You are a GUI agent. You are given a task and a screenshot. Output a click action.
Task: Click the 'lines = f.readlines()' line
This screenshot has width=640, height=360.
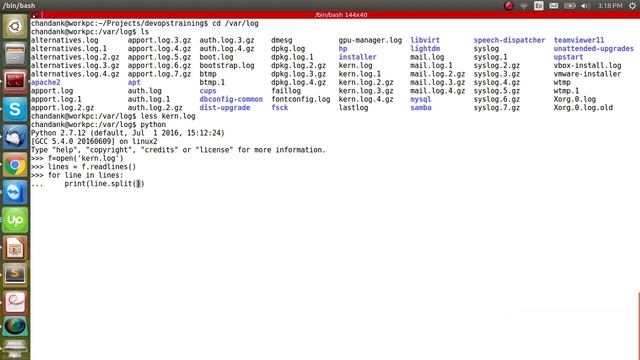click(92, 167)
